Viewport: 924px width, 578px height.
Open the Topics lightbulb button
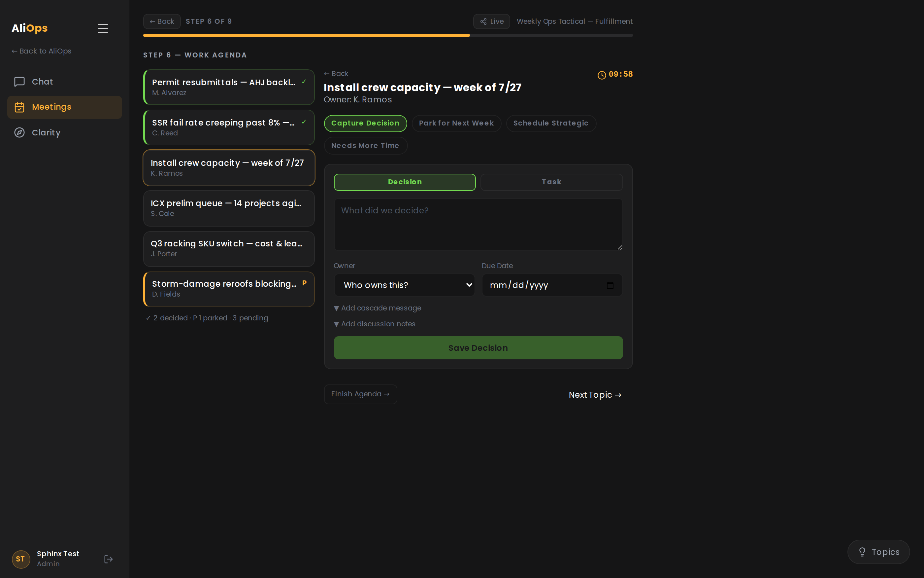click(x=878, y=552)
